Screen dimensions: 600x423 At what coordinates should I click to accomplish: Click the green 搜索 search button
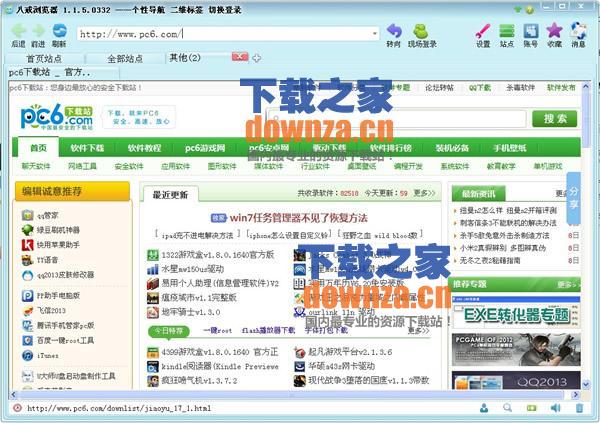(x=554, y=119)
